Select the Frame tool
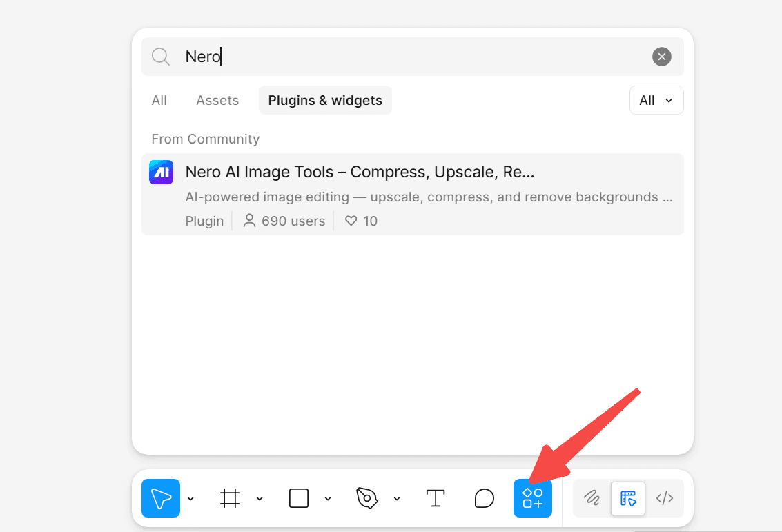Image resolution: width=782 pixels, height=532 pixels. point(230,498)
